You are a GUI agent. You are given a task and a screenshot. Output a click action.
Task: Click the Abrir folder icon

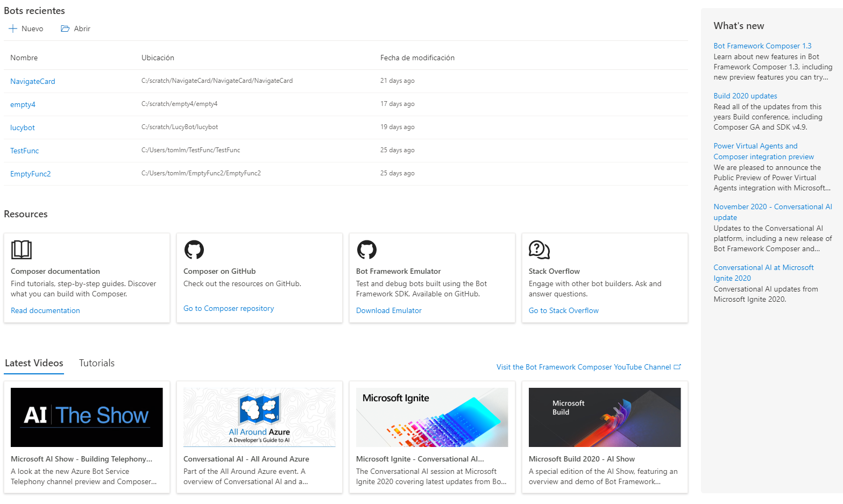tap(65, 28)
